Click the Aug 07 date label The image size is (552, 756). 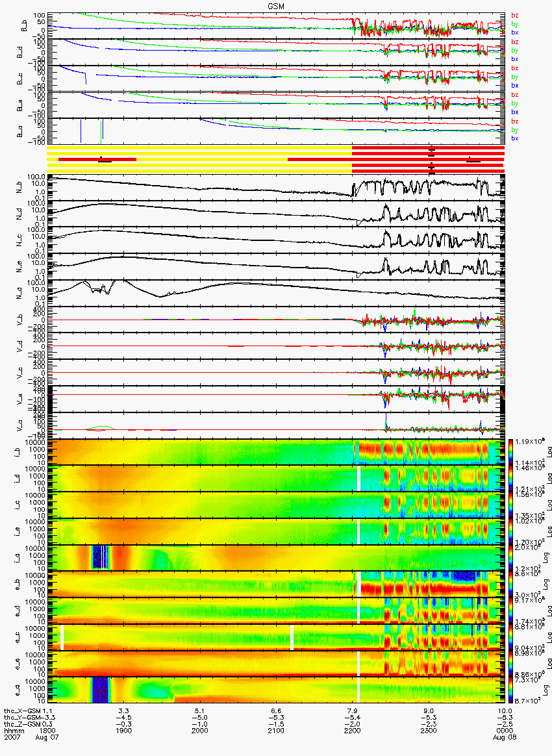47,737
